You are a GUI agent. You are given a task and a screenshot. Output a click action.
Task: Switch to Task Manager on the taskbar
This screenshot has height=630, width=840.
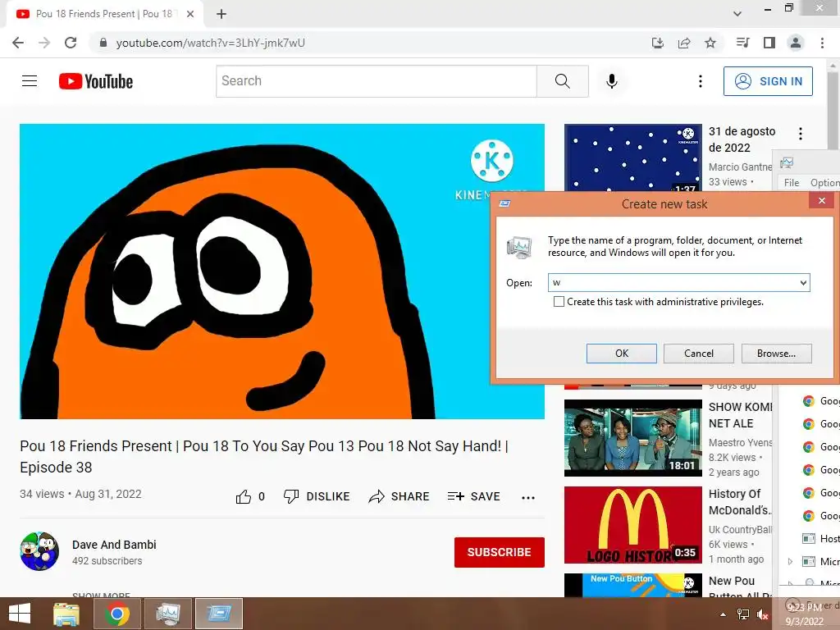(x=167, y=614)
